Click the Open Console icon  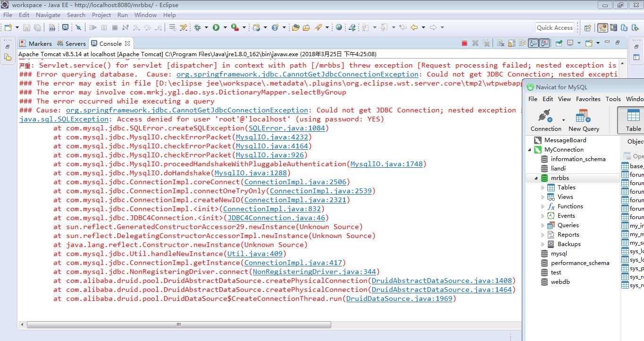coord(588,43)
